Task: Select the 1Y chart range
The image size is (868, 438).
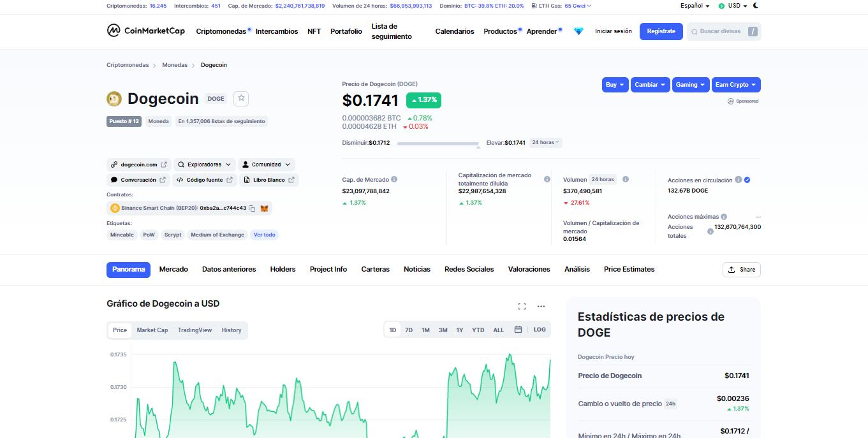Action: (460, 330)
